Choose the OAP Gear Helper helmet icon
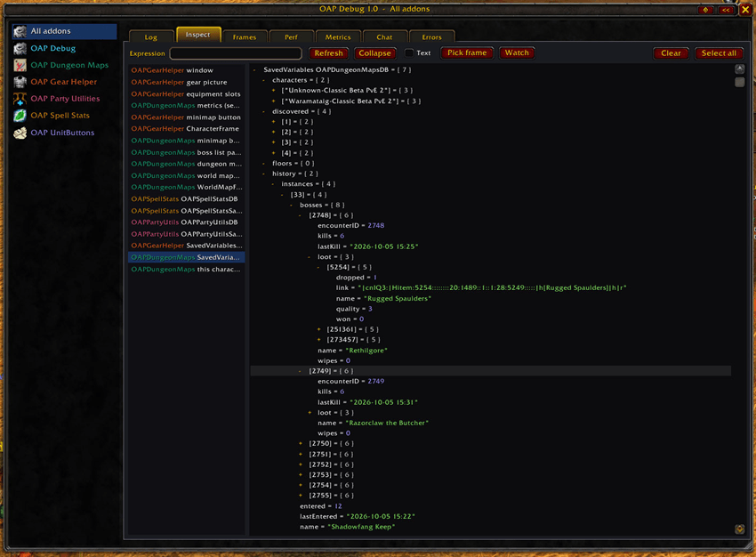Viewport: 756px width, 557px height. pos(20,82)
